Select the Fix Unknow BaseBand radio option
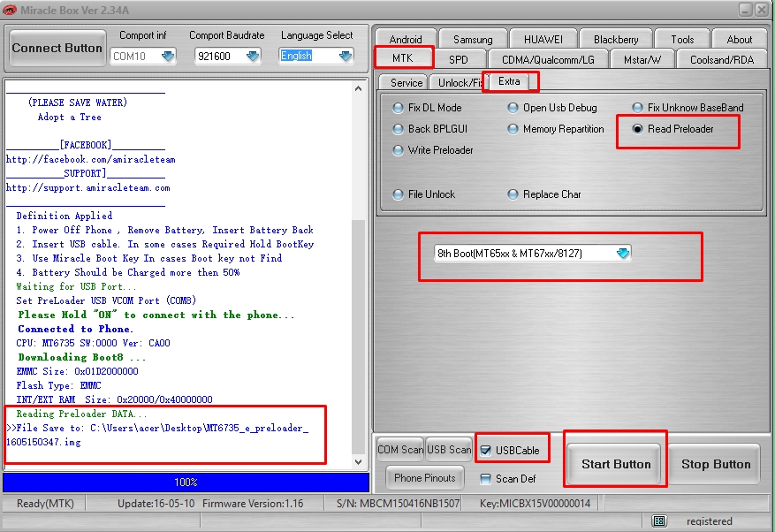This screenshot has width=775, height=532. point(688,107)
